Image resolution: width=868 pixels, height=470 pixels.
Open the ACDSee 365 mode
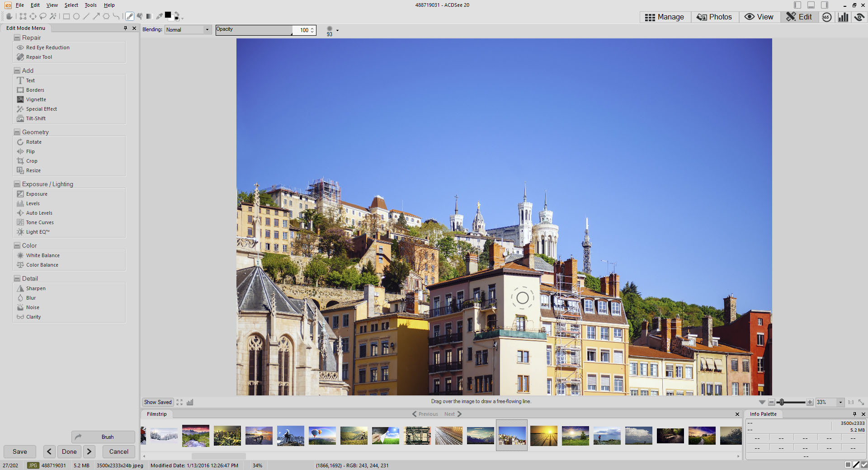click(x=826, y=17)
